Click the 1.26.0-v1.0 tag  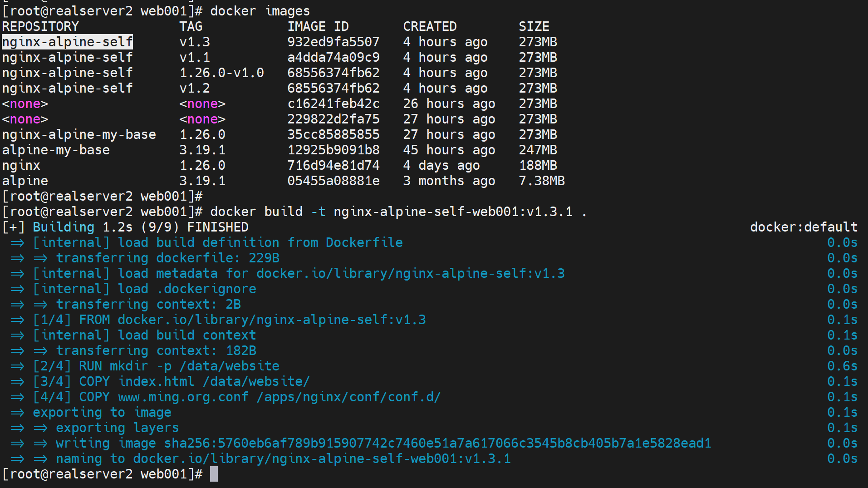(221, 73)
